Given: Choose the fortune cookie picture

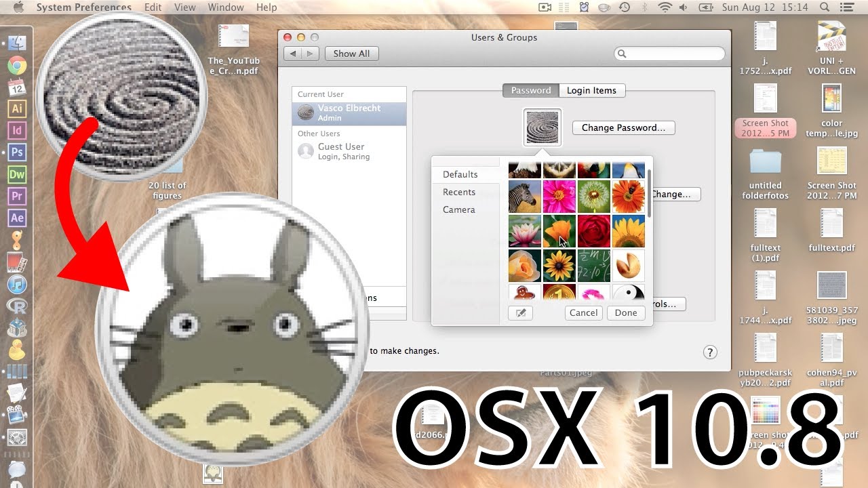Looking at the screenshot, I should pos(629,266).
